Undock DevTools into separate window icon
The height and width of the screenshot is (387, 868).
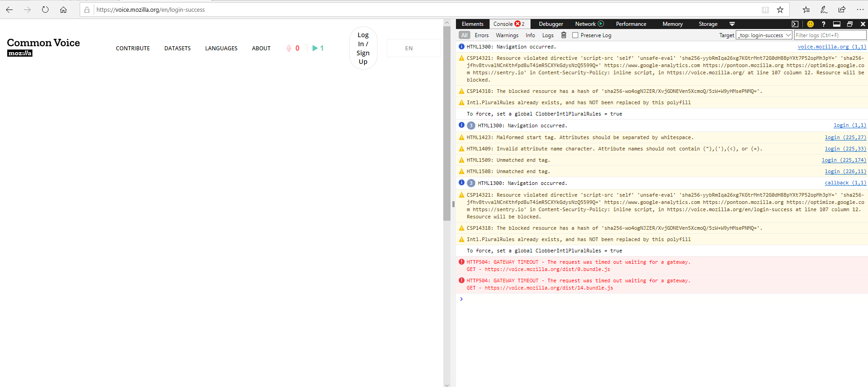(x=850, y=24)
